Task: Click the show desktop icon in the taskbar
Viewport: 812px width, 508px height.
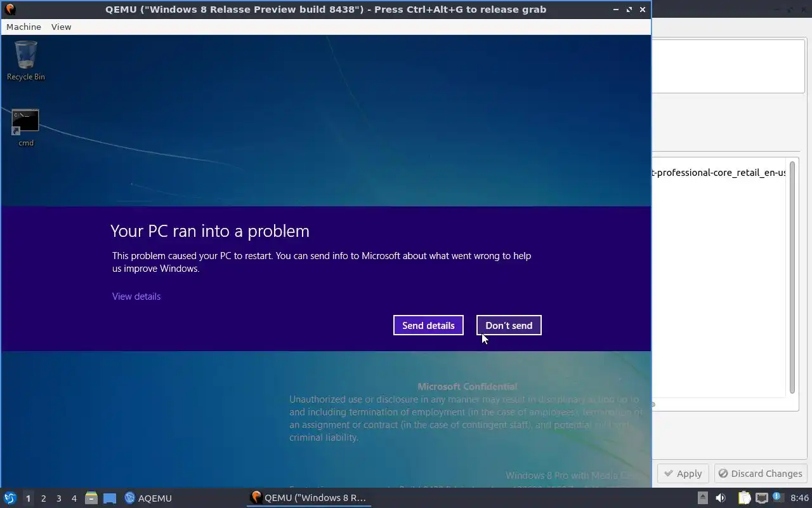Action: click(x=109, y=498)
